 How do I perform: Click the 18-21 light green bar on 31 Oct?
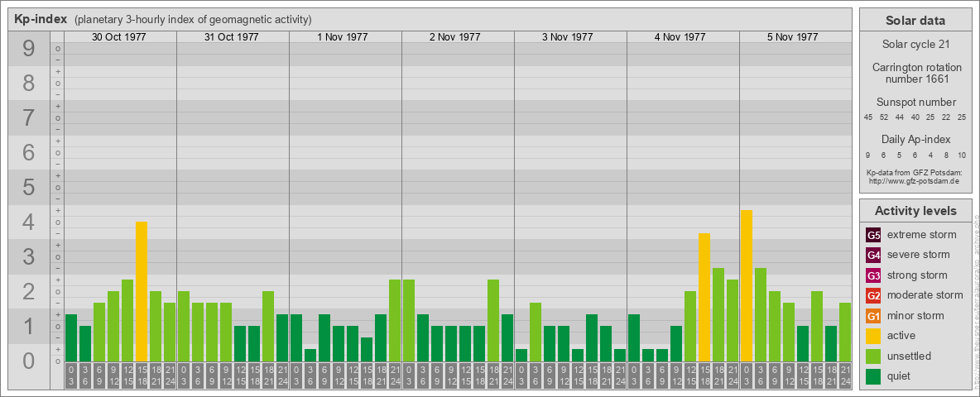click(x=268, y=327)
